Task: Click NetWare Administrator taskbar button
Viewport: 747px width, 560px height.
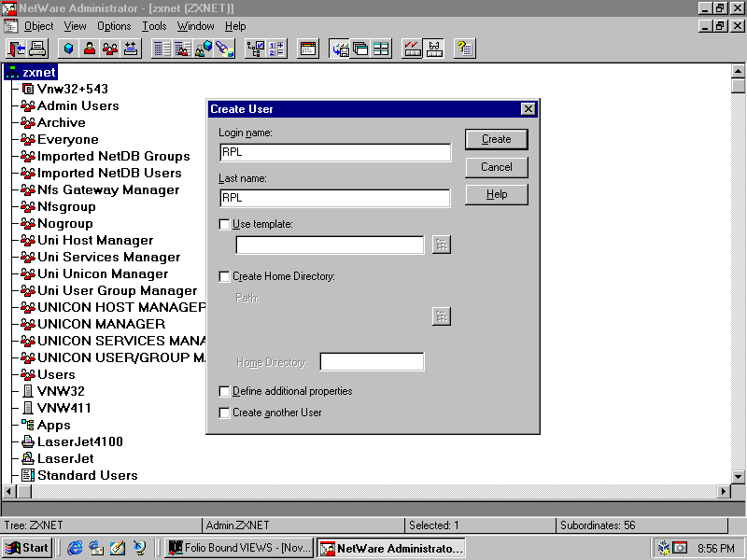Action: [390, 548]
